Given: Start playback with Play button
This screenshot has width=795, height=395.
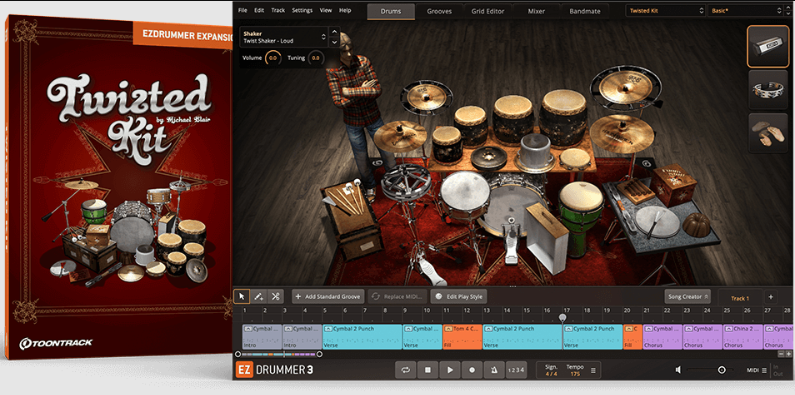Looking at the screenshot, I should coord(450,370).
